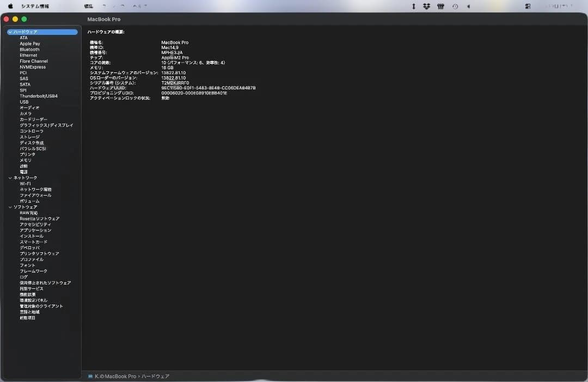Click the Mac icon in the bottom breadcrumb bar
The height and width of the screenshot is (382, 588).
90,376
